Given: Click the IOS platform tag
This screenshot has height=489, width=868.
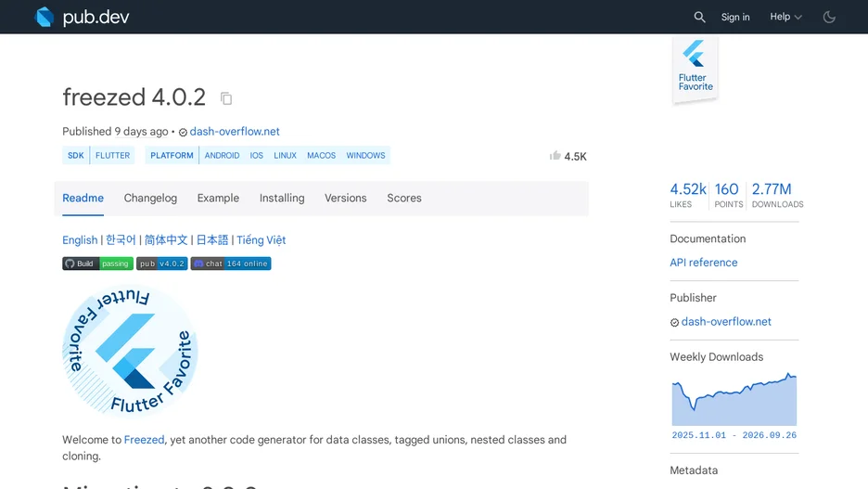Looking at the screenshot, I should coord(256,156).
